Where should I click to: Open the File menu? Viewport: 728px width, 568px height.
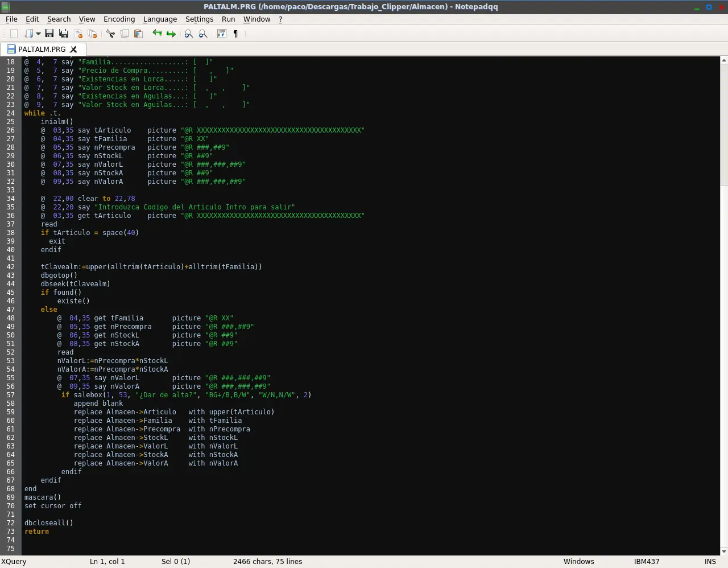pyautogui.click(x=11, y=19)
